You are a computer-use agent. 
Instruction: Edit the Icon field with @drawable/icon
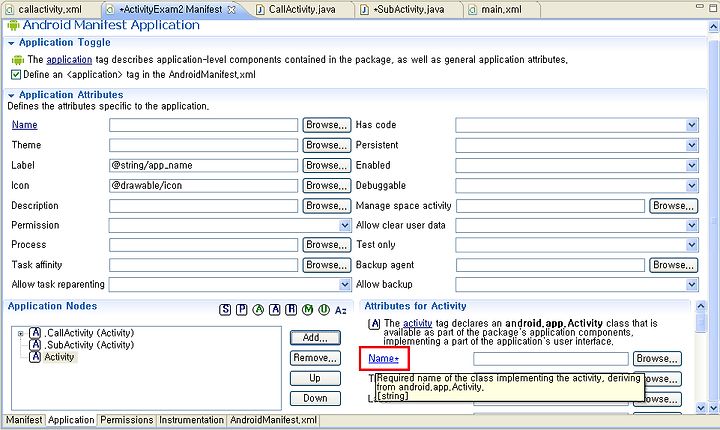pos(203,186)
